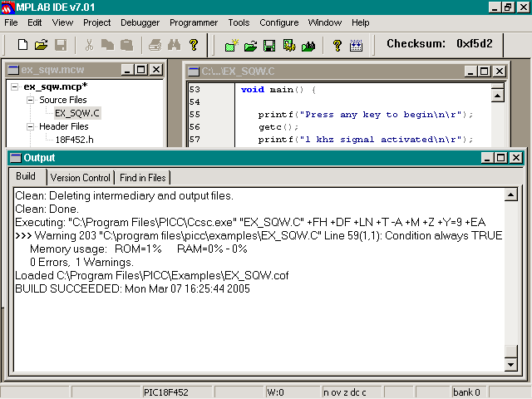Click the Output window scroll down arrow
The width and height of the screenshot is (532, 399).
(510, 365)
